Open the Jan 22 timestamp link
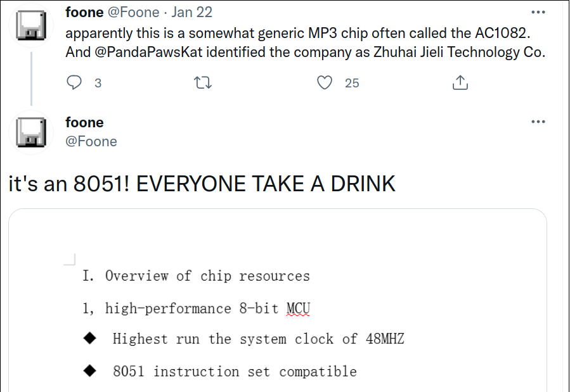 tap(192, 12)
